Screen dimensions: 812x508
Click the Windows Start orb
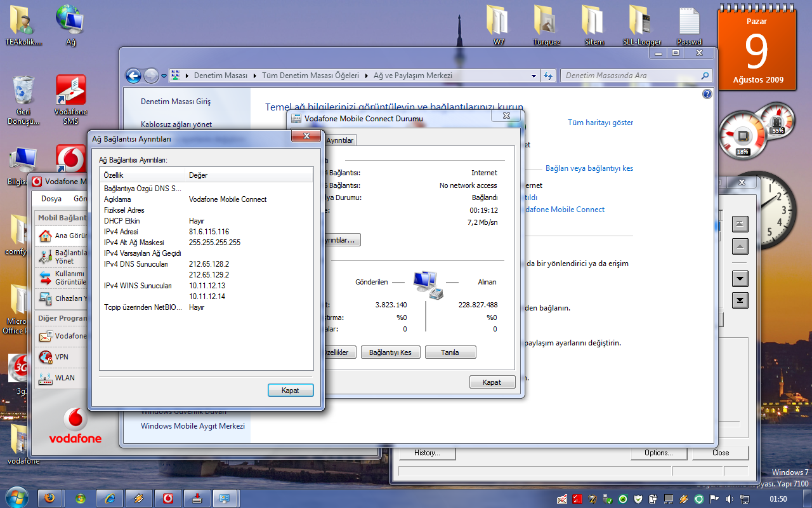pos(16,497)
